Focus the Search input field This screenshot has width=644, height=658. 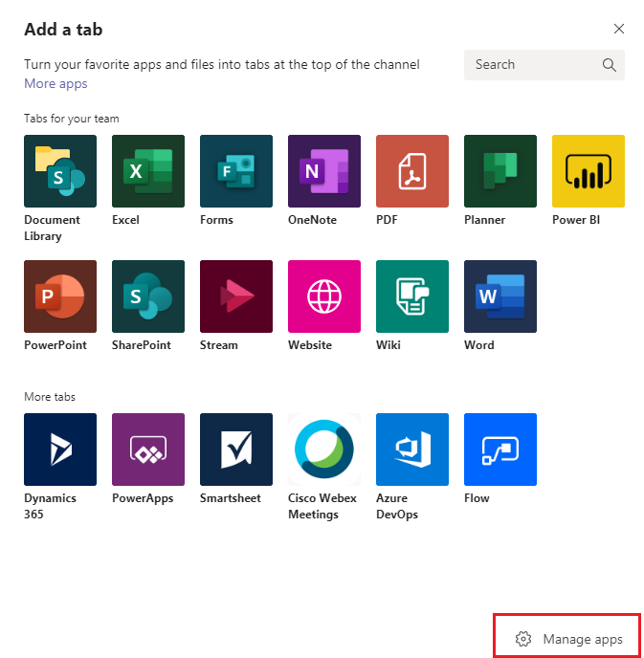tap(534, 65)
